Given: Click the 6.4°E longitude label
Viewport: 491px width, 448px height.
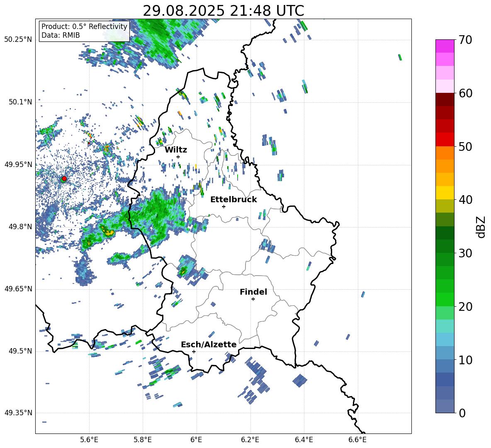Looking at the screenshot, I should point(304,440).
